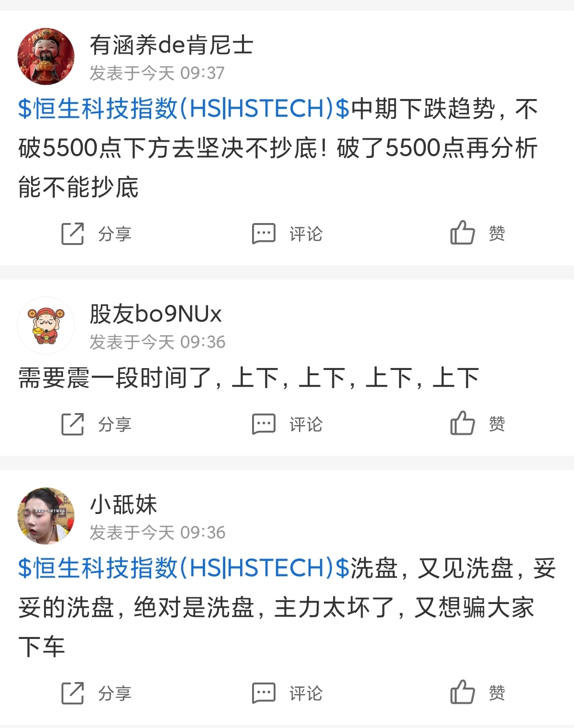Screen dimensions: 574x728
Task: Tap username 有涵养de肯尼士
Action: pos(171,45)
